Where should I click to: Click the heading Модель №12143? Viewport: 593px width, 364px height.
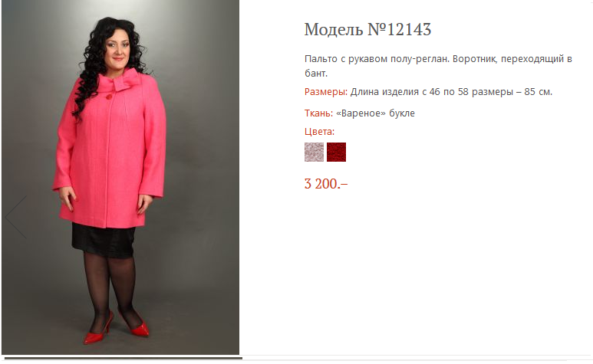[x=367, y=29]
